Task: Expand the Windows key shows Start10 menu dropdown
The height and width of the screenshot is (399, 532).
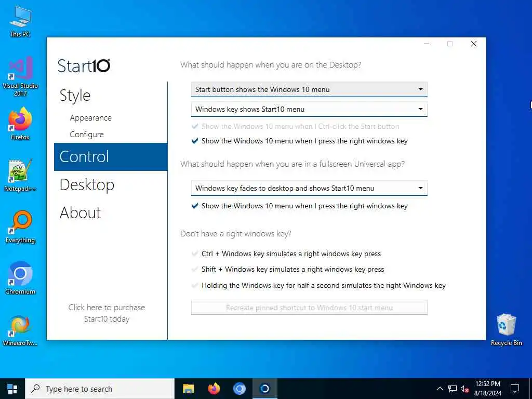Action: point(309,109)
